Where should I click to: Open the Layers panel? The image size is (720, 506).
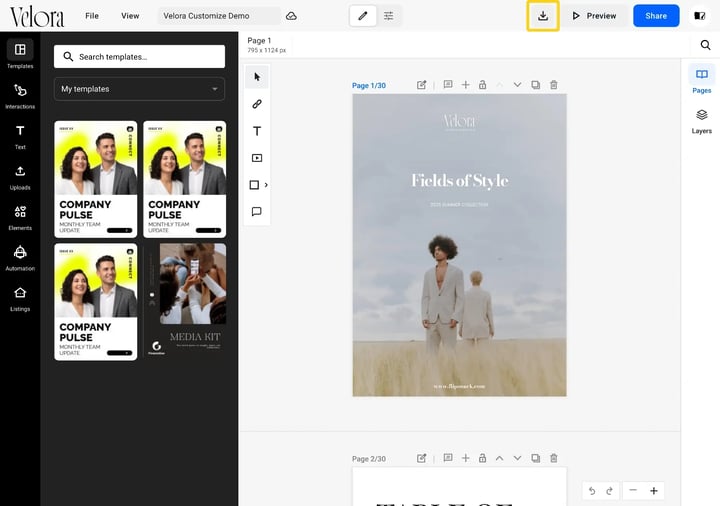[702, 121]
